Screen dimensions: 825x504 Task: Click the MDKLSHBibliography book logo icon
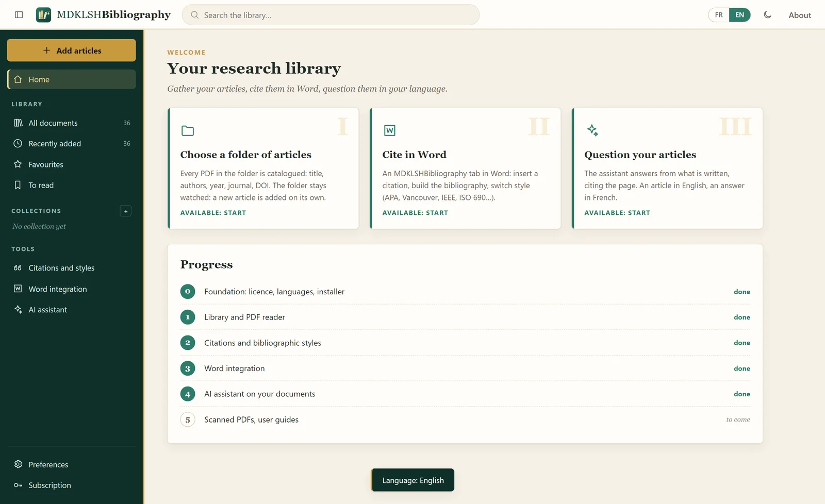tap(44, 15)
